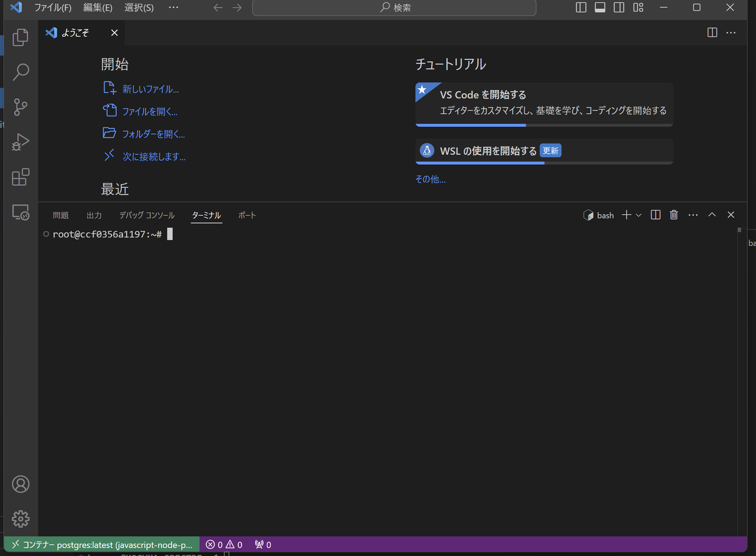
Task: Open the Accounts menu icon
Action: (20, 484)
